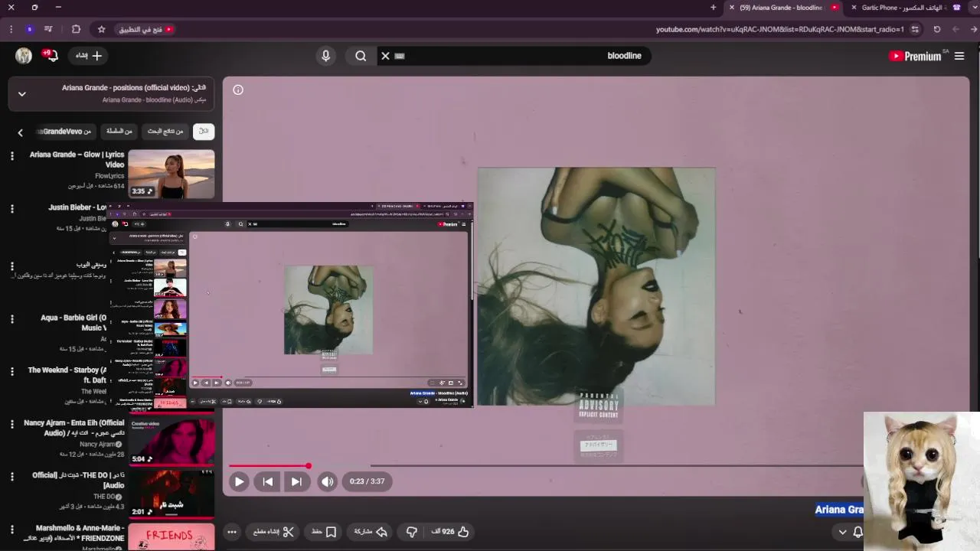Select the من السلسلة chip
This screenshot has width=980, height=551.
point(119,131)
